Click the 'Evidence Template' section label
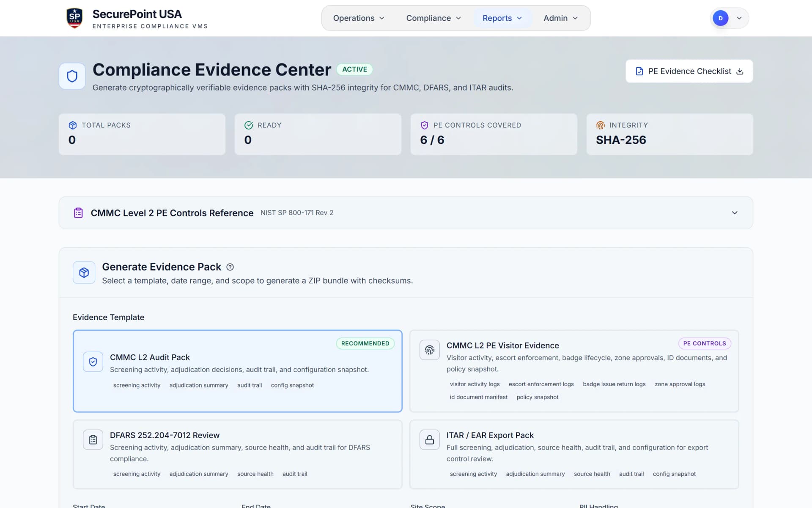812x508 pixels. [x=108, y=317]
